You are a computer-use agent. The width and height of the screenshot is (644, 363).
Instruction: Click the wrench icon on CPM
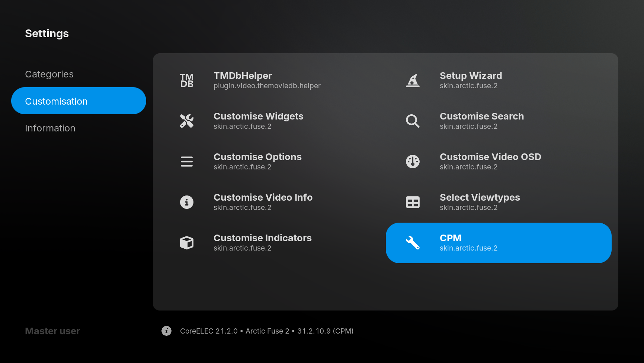tap(413, 243)
